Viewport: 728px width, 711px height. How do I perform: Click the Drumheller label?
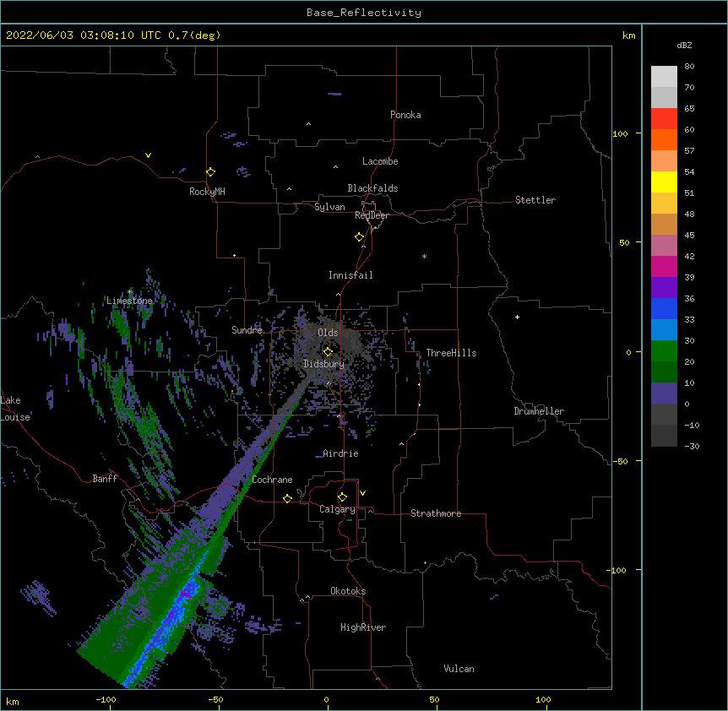539,411
